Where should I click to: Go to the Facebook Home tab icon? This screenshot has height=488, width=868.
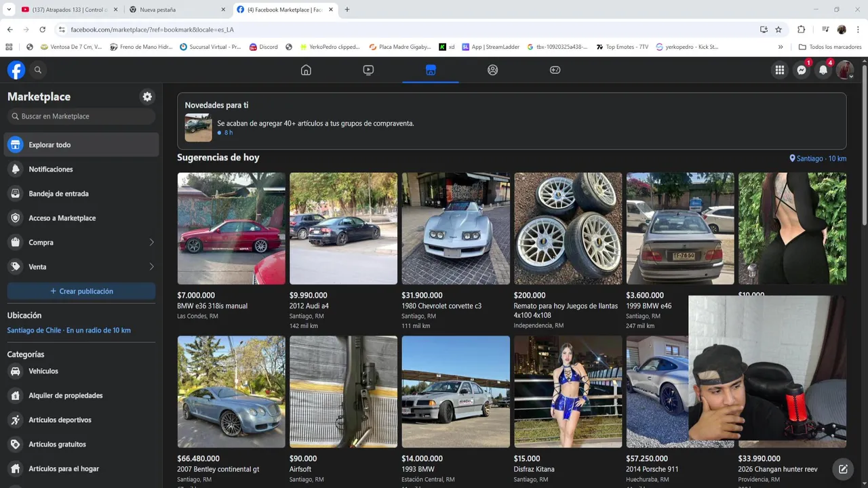click(x=306, y=70)
